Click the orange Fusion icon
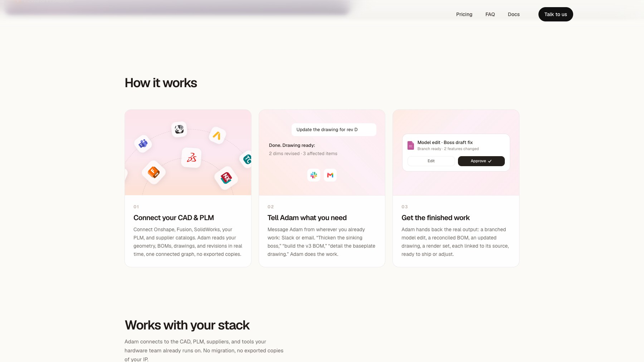 click(154, 172)
